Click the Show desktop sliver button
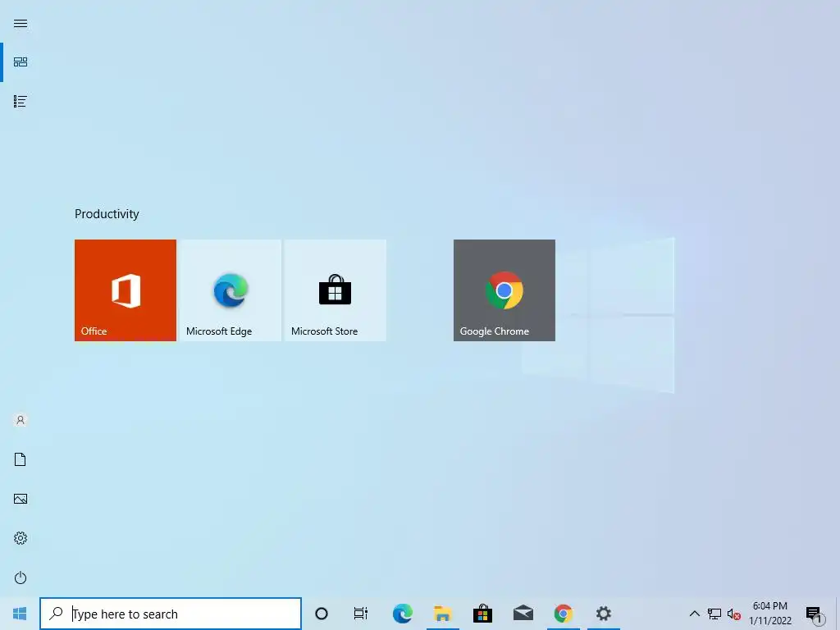This screenshot has height=630, width=840. (x=838, y=614)
